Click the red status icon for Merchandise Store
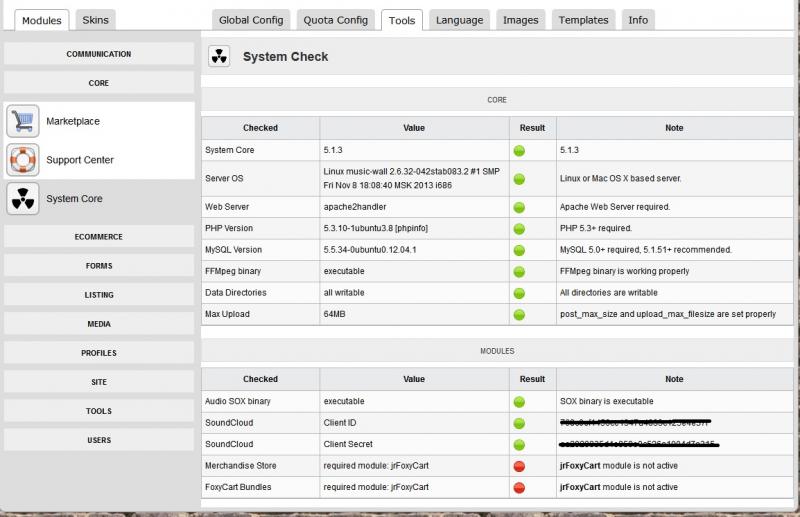This screenshot has height=517, width=800. pyautogui.click(x=519, y=466)
